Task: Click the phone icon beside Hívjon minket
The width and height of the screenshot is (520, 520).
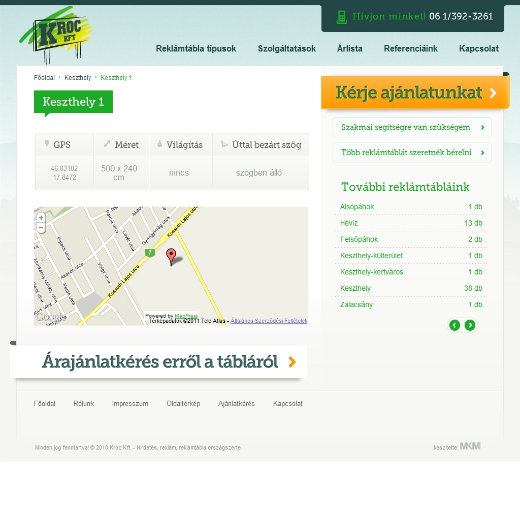Action: (x=342, y=17)
